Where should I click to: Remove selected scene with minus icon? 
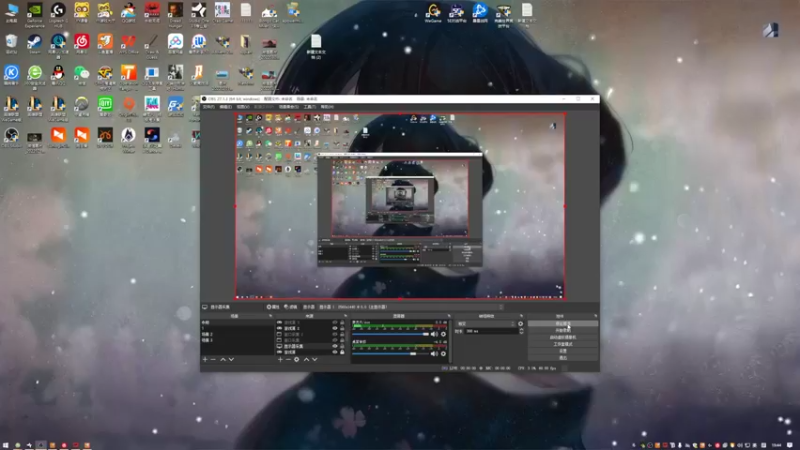pyautogui.click(x=214, y=360)
